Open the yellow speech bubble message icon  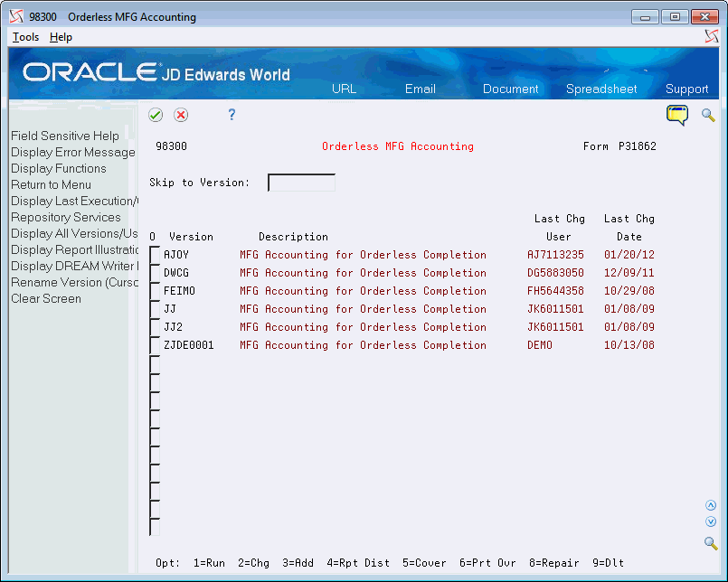(x=677, y=115)
